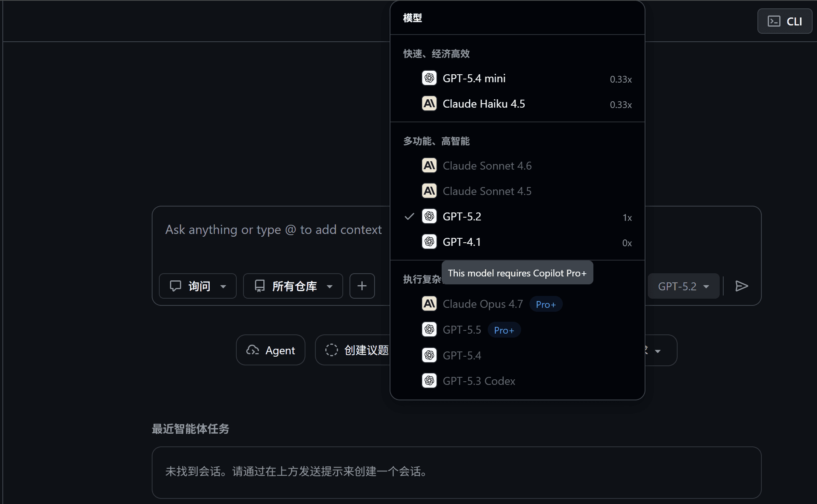Click the plus attach-context icon button
The height and width of the screenshot is (504, 817).
tap(362, 286)
